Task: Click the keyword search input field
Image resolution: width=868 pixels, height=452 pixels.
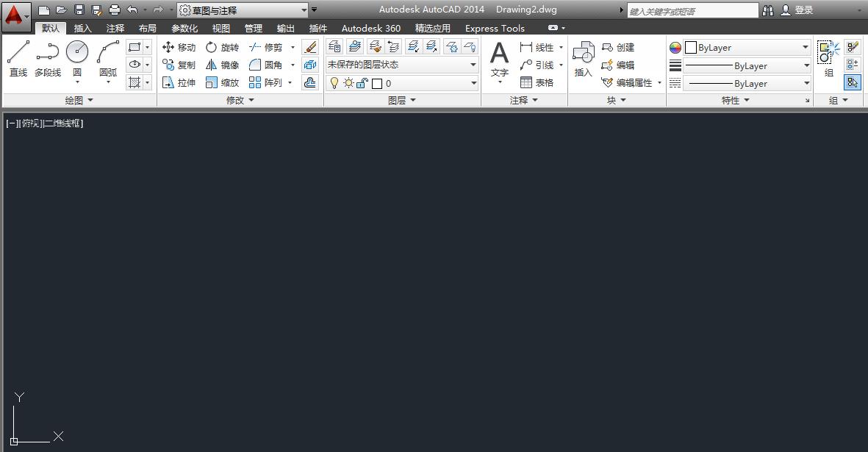Action: tap(692, 11)
